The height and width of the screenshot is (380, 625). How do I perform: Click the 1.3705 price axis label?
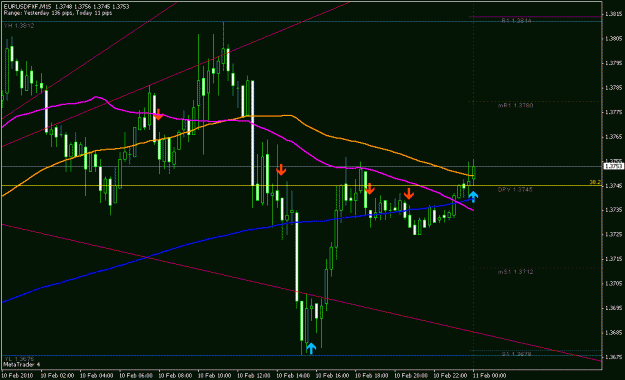pos(613,284)
